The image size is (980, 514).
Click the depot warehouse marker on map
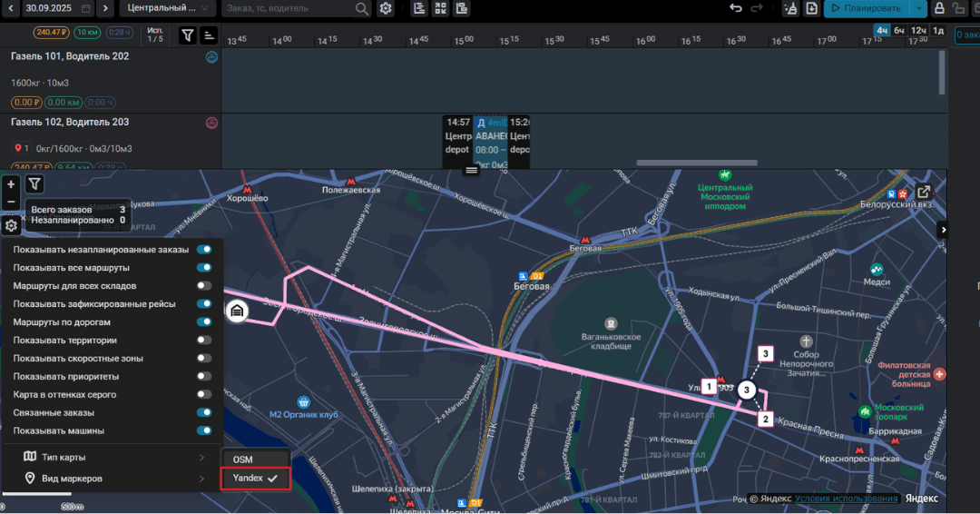[236, 311]
